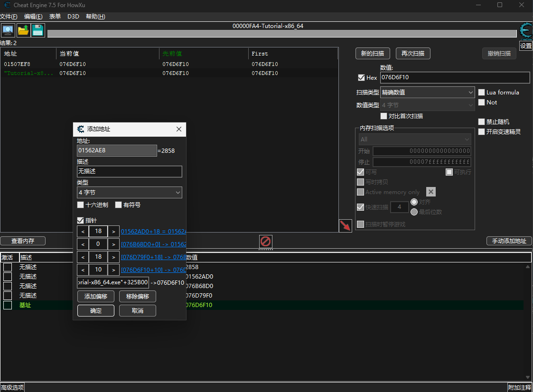Click the red clear list icon
The image size is (533, 392).
click(x=266, y=241)
